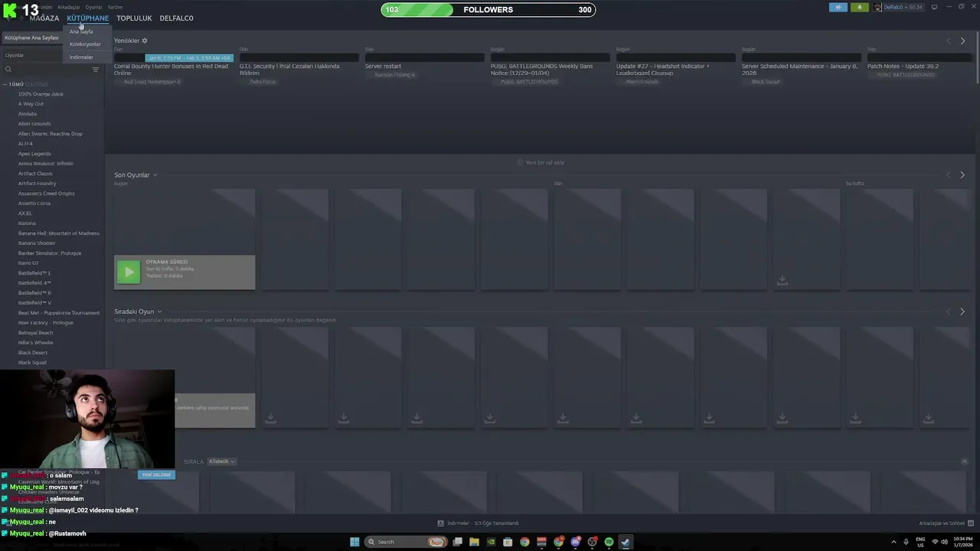Screen dimensions: 980x551
Task: Open Task View in taskbar
Action: (457, 542)
